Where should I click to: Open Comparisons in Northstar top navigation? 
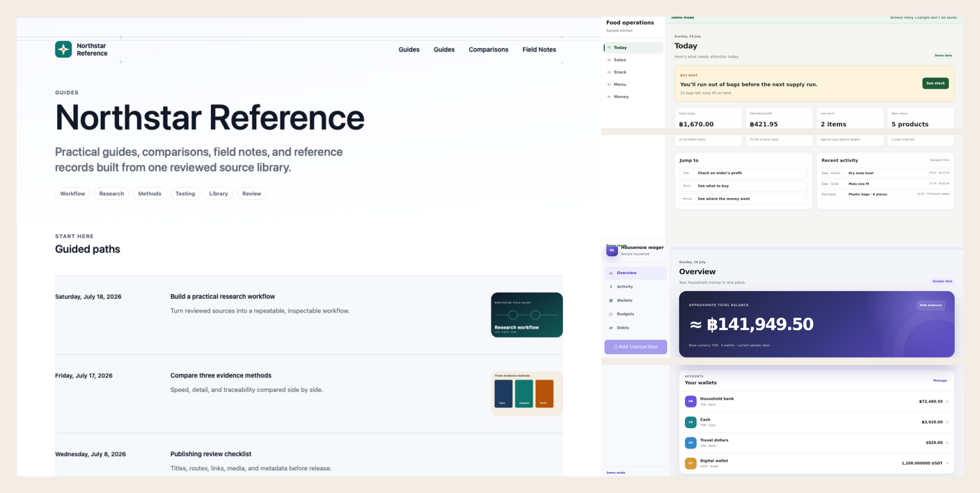[x=489, y=49]
